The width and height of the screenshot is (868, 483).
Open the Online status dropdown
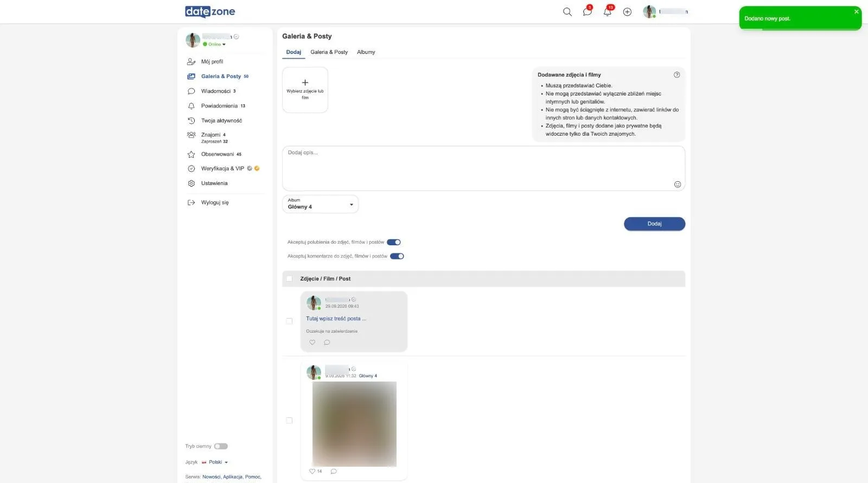(214, 45)
